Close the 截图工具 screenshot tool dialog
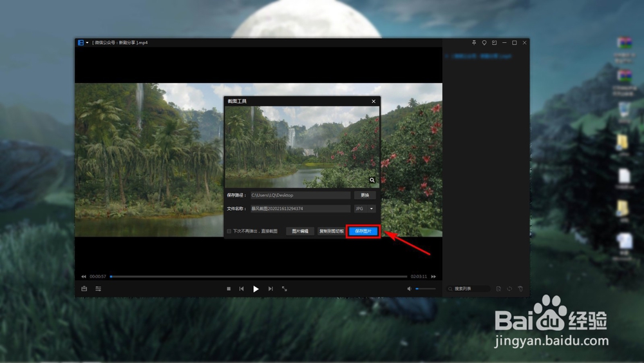Viewport: 644px width, 363px height. pos(374,101)
